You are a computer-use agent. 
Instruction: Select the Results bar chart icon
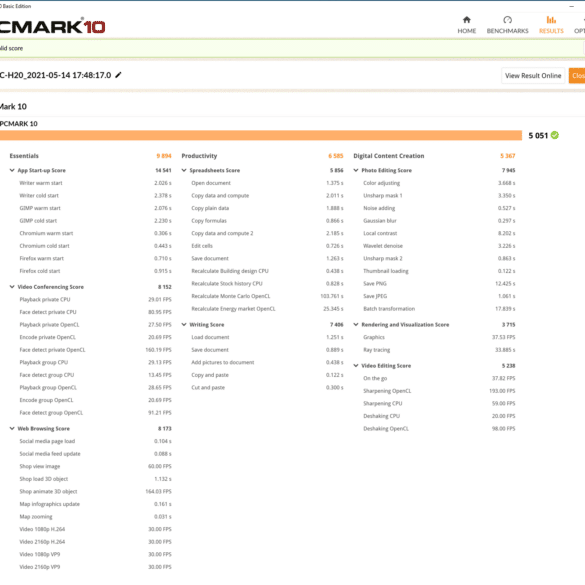[x=551, y=20]
